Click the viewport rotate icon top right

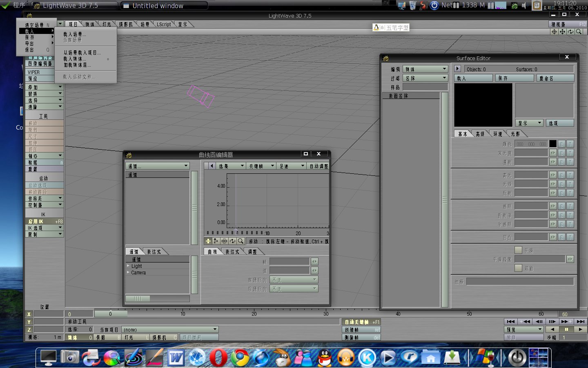[570, 31]
